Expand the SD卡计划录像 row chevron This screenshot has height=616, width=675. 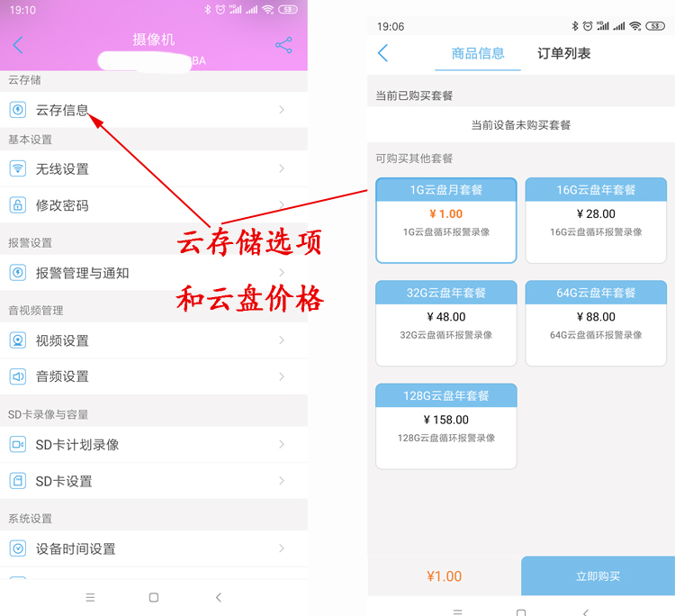(x=282, y=444)
